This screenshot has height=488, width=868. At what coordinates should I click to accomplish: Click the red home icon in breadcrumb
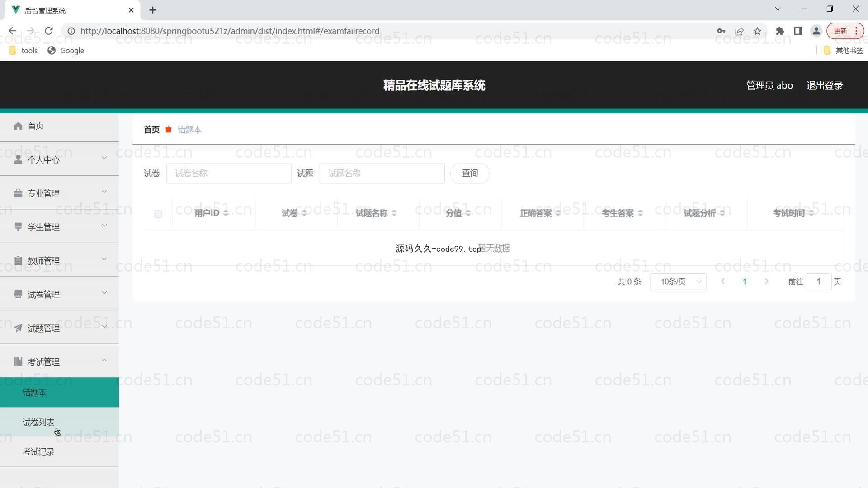[169, 130]
